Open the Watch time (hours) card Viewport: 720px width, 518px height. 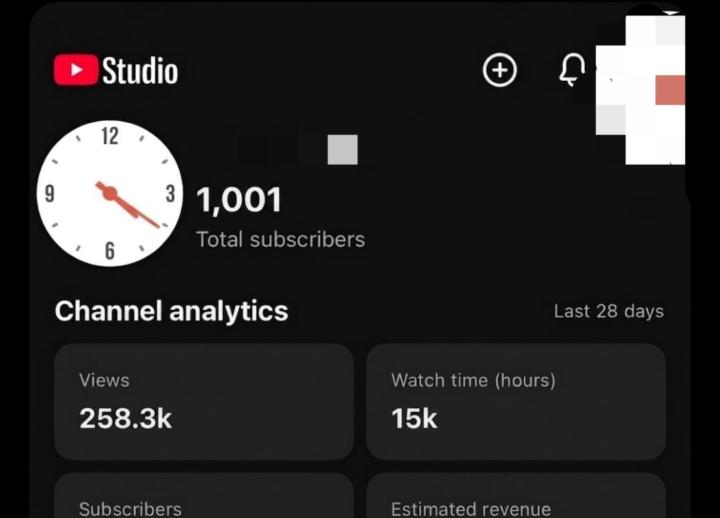516,402
